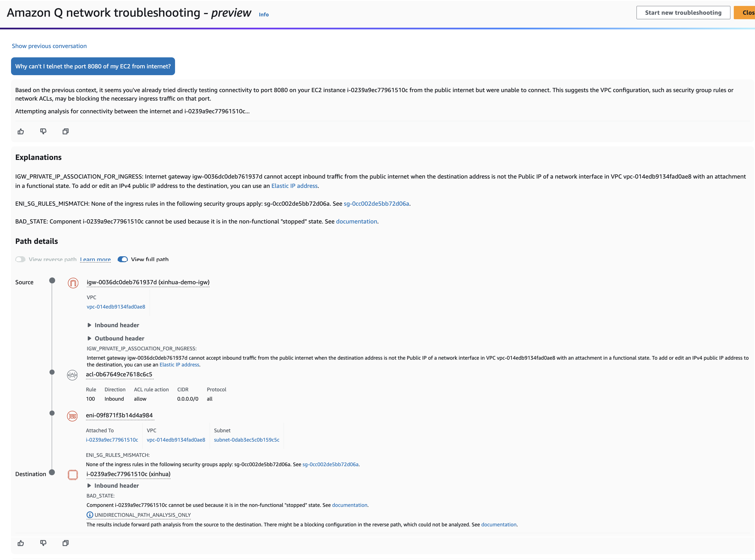Screen dimensions: 755x560
Task: Click ACL rule number 100
Action: pyautogui.click(x=90, y=399)
